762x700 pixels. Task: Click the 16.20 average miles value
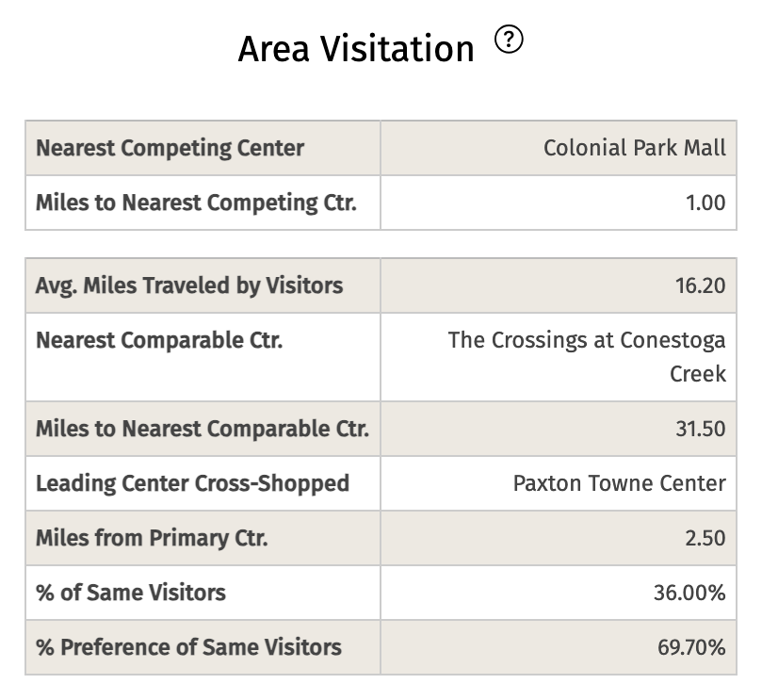pos(700,285)
